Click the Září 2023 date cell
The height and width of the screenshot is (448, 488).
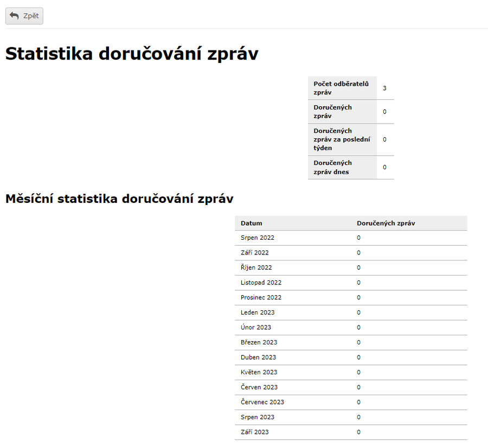pyautogui.click(x=255, y=432)
